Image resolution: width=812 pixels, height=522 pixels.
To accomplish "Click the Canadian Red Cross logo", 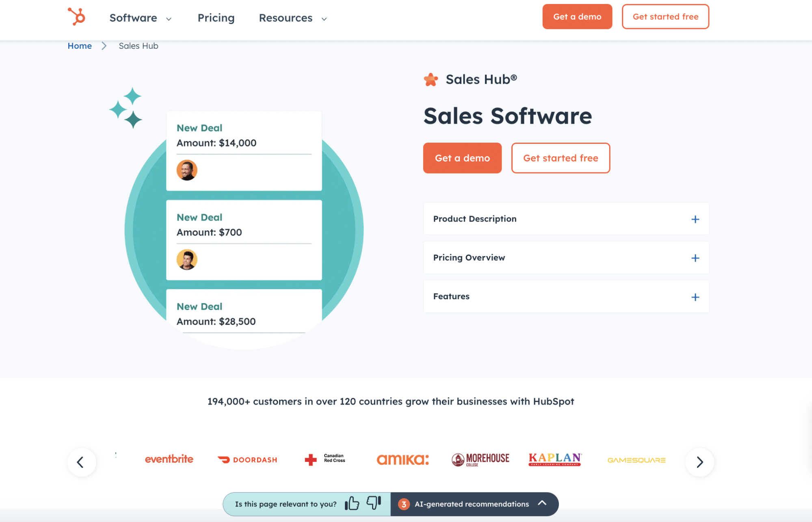I will [325, 459].
